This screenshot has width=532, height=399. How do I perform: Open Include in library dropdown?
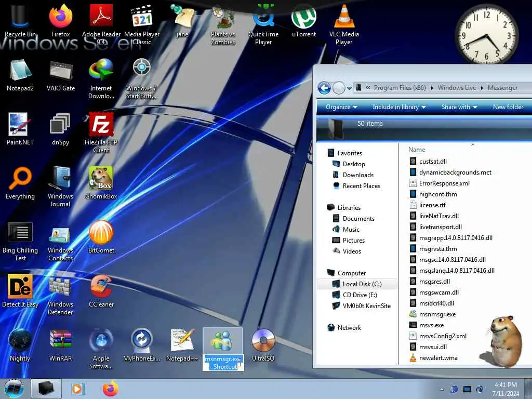coord(399,107)
